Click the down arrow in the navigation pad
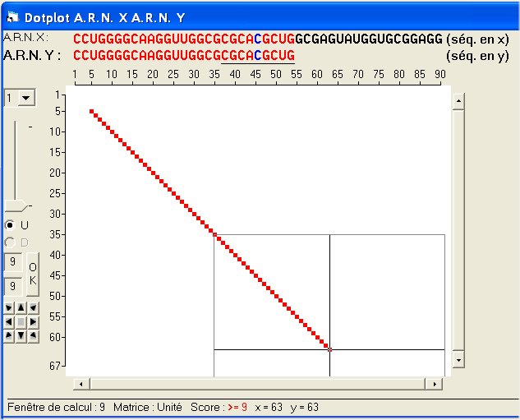 pos(21,335)
